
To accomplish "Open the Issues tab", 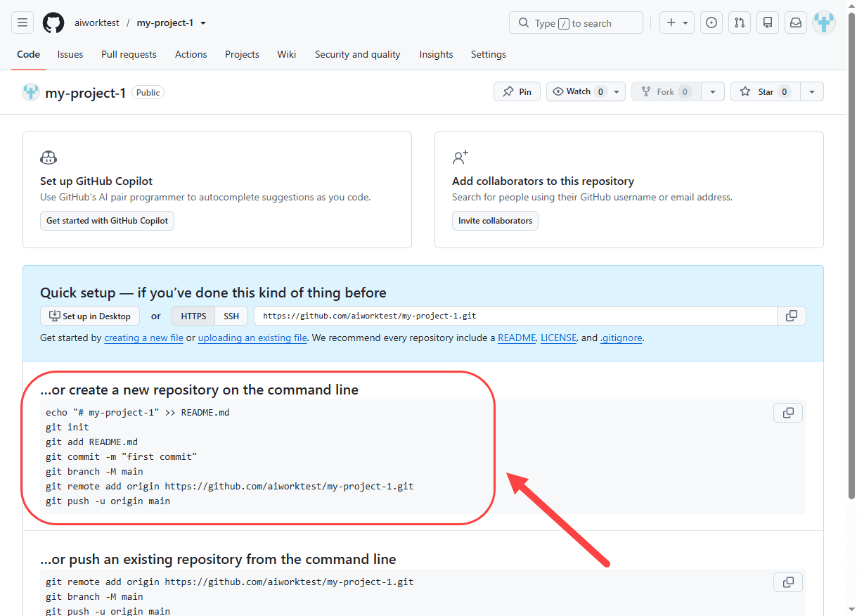I will pyautogui.click(x=70, y=54).
